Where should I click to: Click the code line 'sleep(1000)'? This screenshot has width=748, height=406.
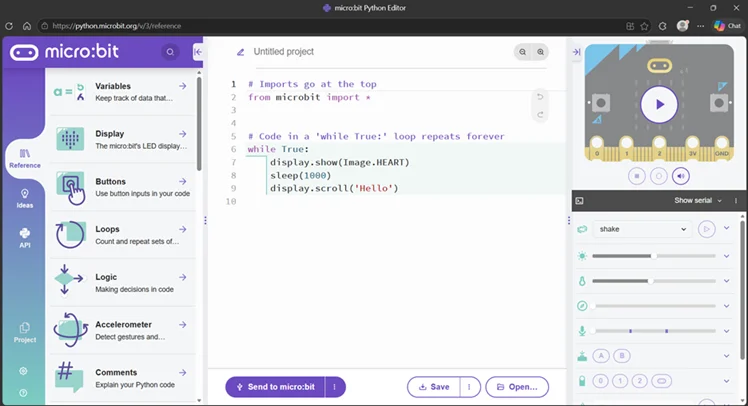[301, 175]
